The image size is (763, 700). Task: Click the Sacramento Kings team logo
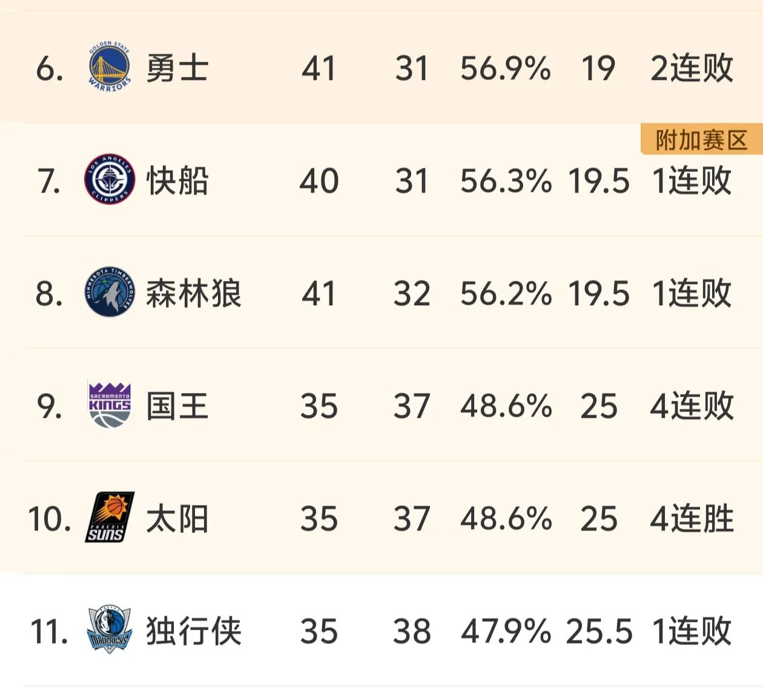(108, 406)
